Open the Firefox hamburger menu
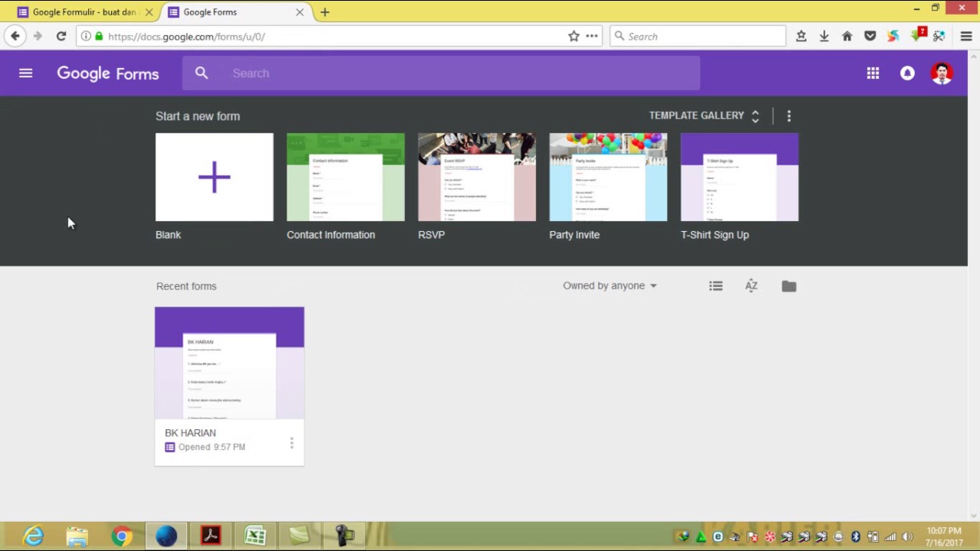Viewport: 980px width, 551px height. (966, 36)
